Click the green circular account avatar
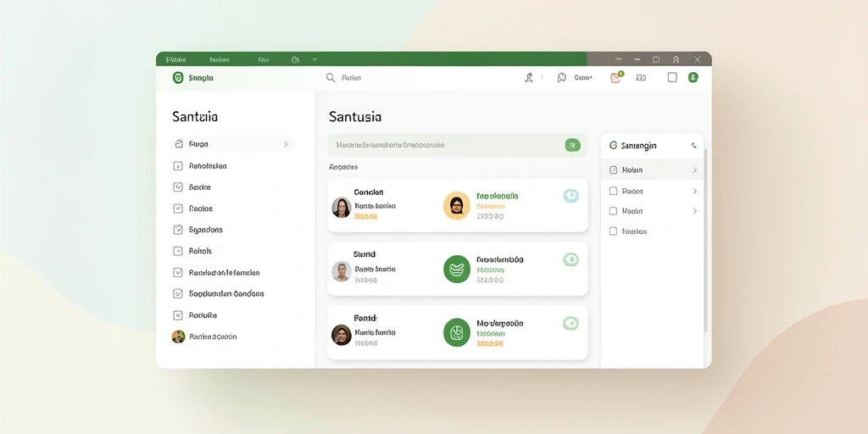 pyautogui.click(x=693, y=77)
